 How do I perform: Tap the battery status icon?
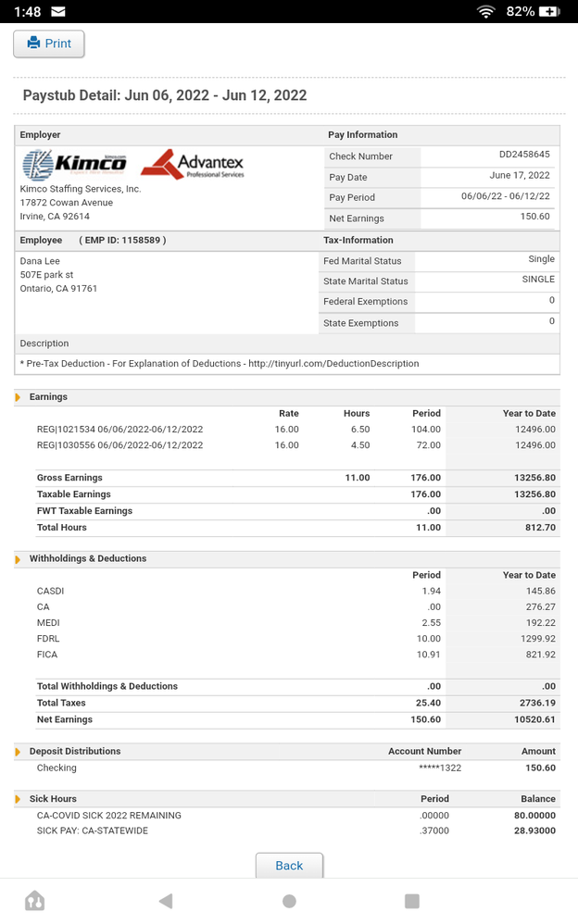coord(549,11)
